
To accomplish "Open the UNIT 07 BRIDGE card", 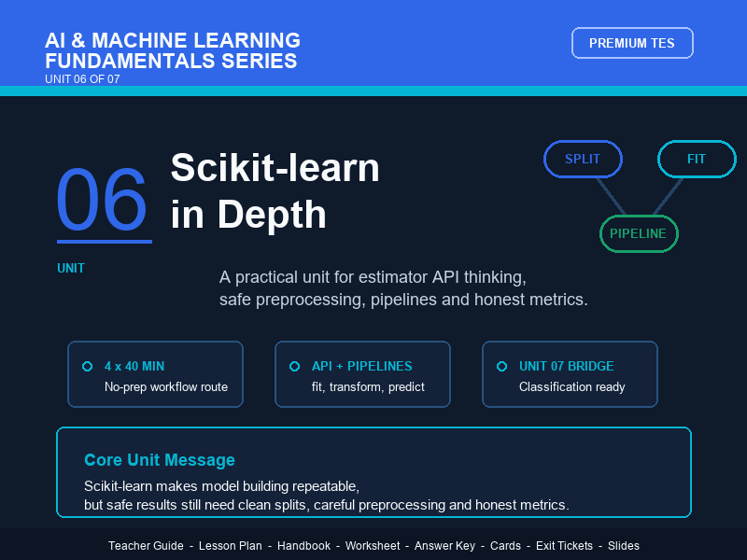I will click(x=570, y=374).
